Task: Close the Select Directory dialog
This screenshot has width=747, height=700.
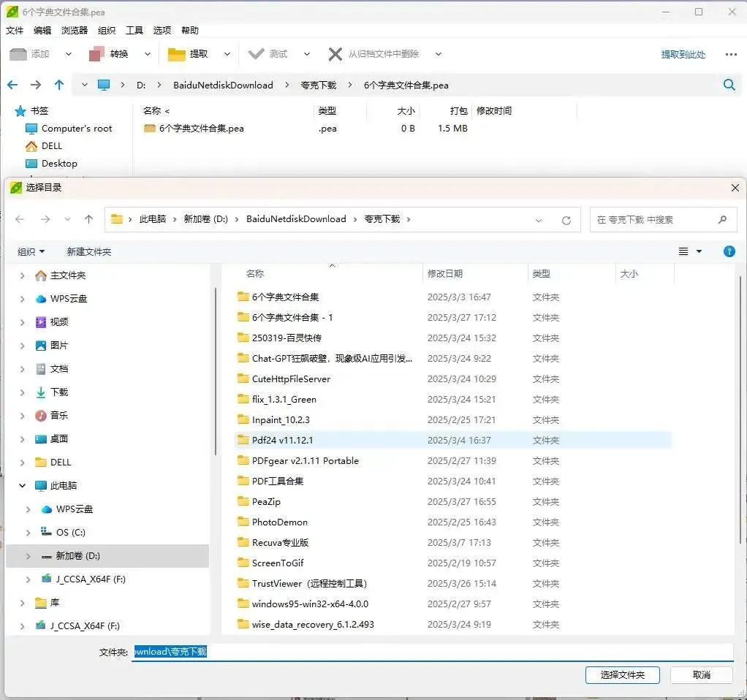Action: coord(735,188)
